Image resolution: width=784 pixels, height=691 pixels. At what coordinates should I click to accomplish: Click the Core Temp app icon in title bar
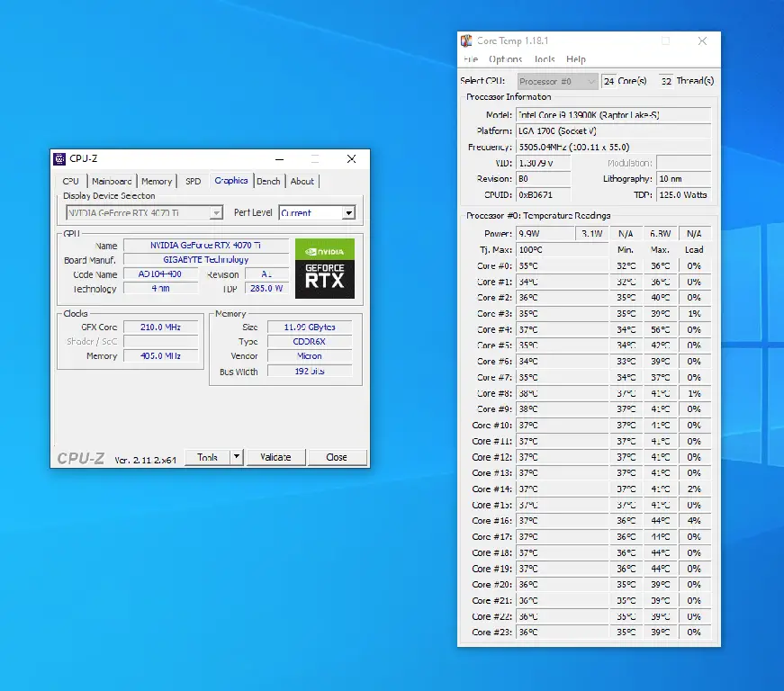pyautogui.click(x=466, y=40)
